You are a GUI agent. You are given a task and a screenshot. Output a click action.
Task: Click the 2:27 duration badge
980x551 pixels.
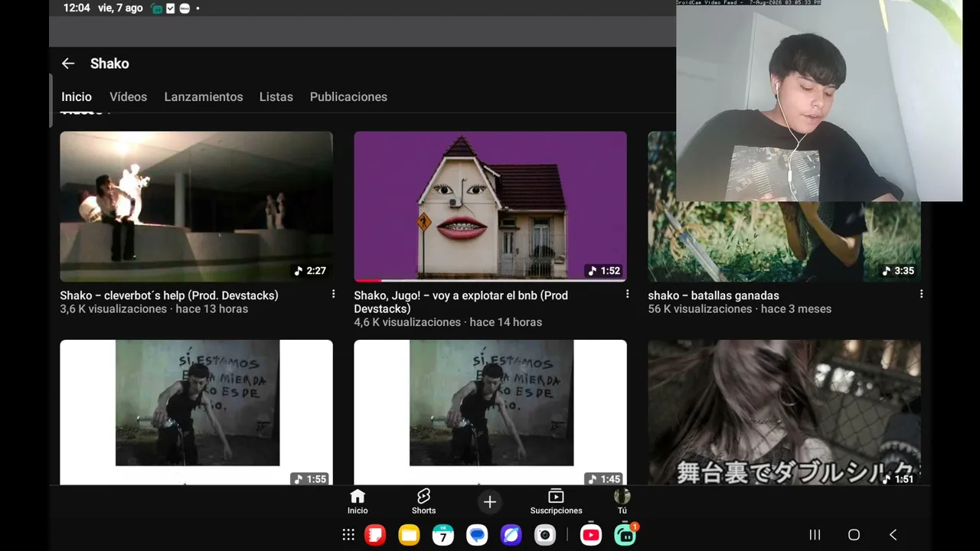[x=310, y=271]
